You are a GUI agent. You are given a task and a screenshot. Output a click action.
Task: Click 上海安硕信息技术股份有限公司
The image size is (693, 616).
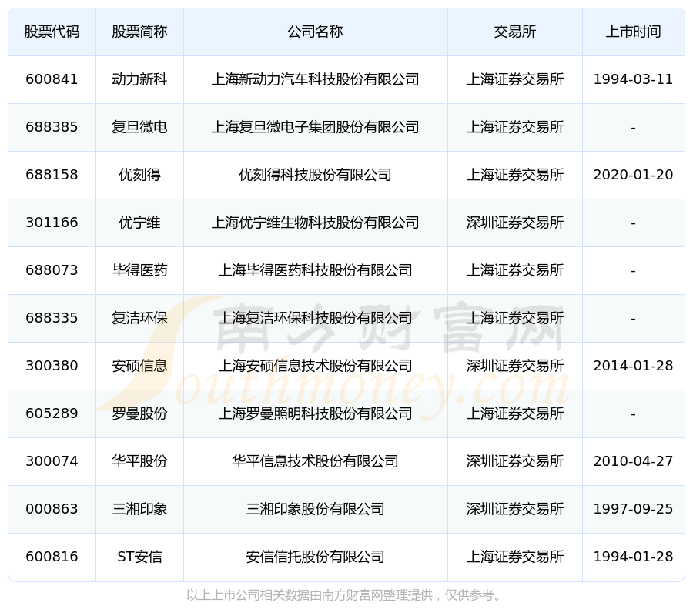pyautogui.click(x=315, y=366)
